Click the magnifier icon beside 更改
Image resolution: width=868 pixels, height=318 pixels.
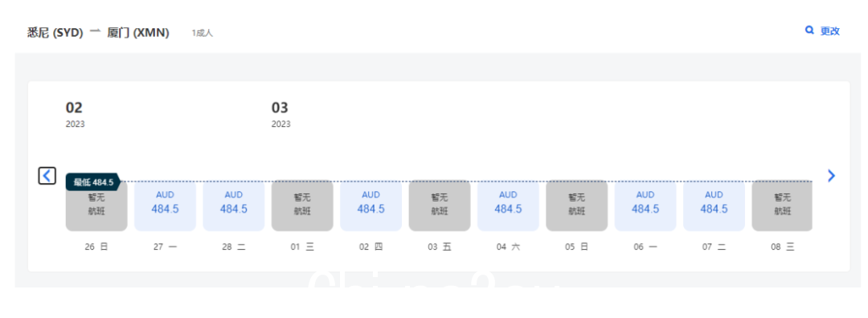[809, 31]
